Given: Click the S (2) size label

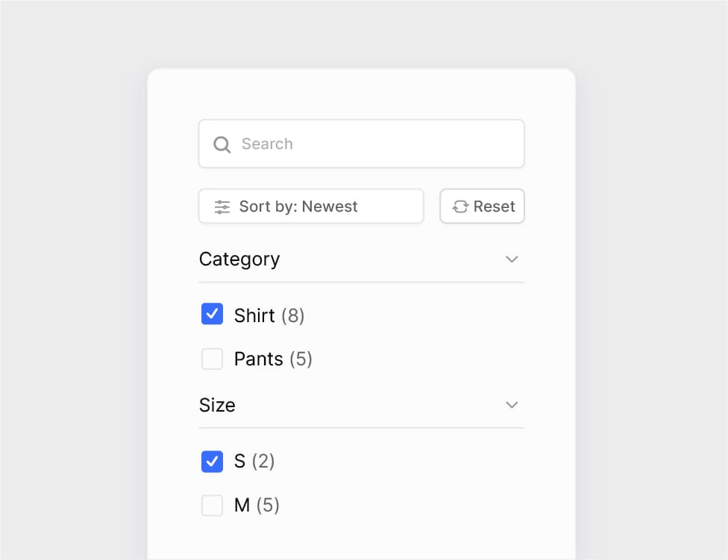Looking at the screenshot, I should pyautogui.click(x=254, y=462).
